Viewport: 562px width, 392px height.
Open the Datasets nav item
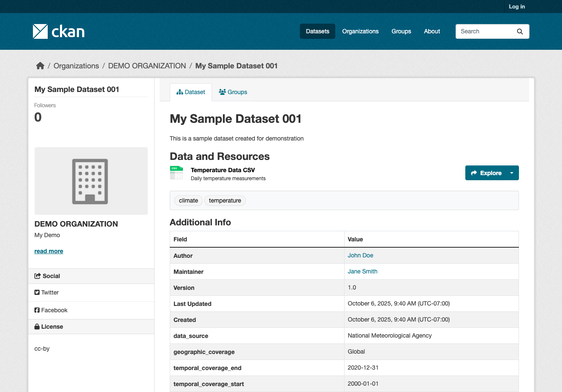click(x=318, y=31)
